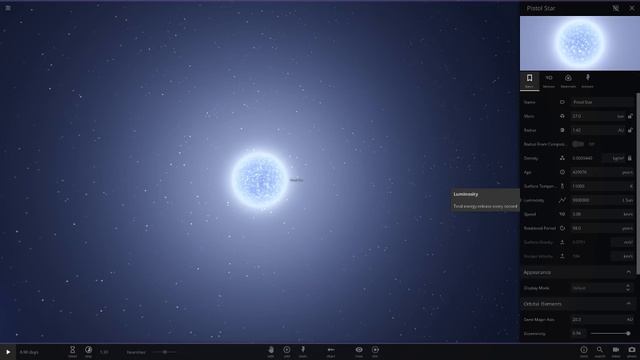Click the Density value field
Viewport: 640px width, 360px height.
[x=585, y=158]
